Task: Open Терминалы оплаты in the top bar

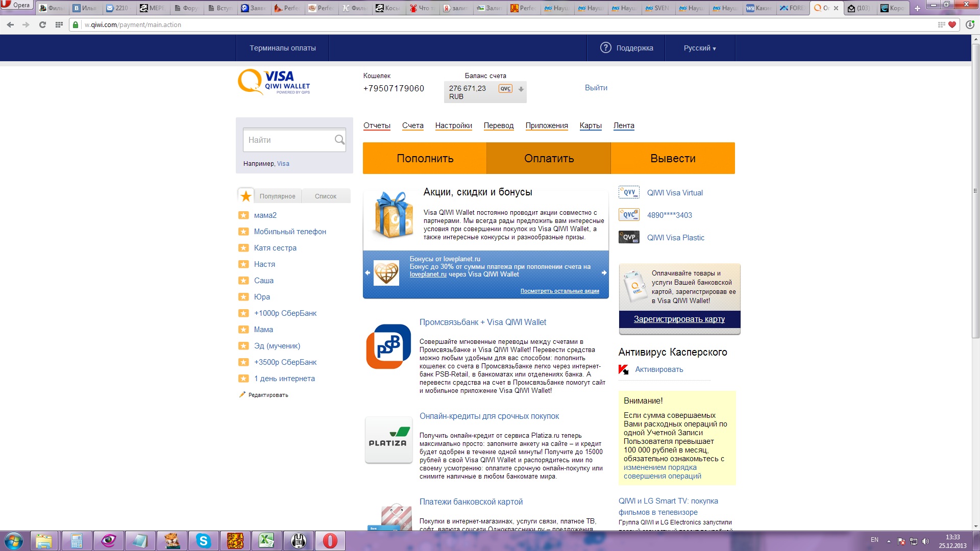Action: point(282,48)
